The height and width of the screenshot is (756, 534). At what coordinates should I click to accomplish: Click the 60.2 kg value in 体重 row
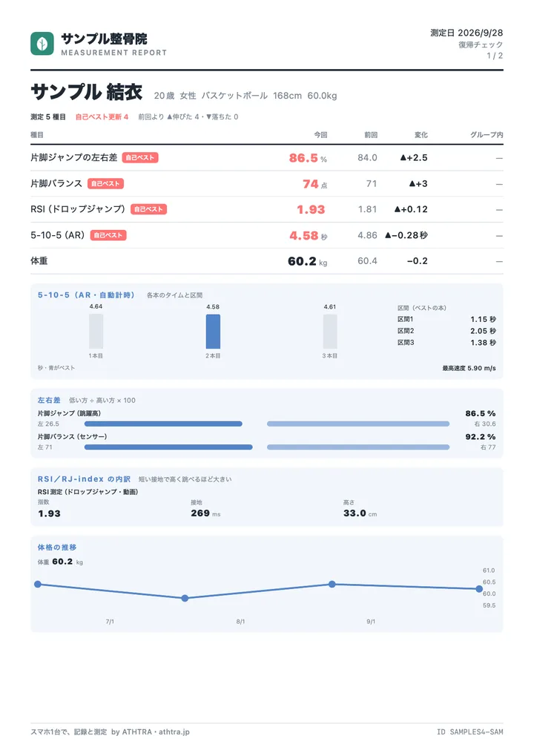click(308, 261)
